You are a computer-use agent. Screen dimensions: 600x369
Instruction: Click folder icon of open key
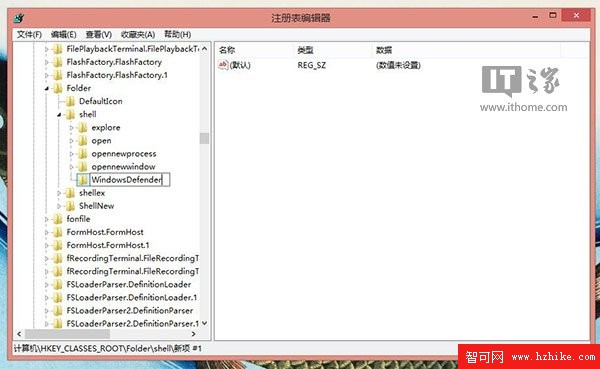pyautogui.click(x=83, y=140)
